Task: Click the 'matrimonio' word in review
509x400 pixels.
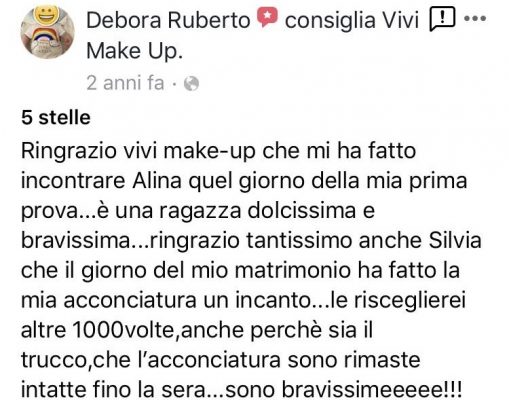Action: pos(293,270)
